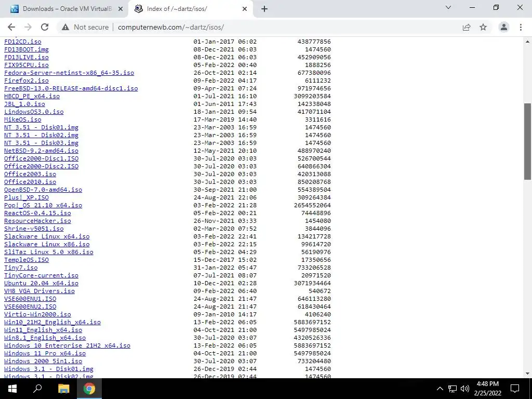Click Pop!_OS 21.10 x64.iso link
The height and width of the screenshot is (399, 532).
pos(43,205)
